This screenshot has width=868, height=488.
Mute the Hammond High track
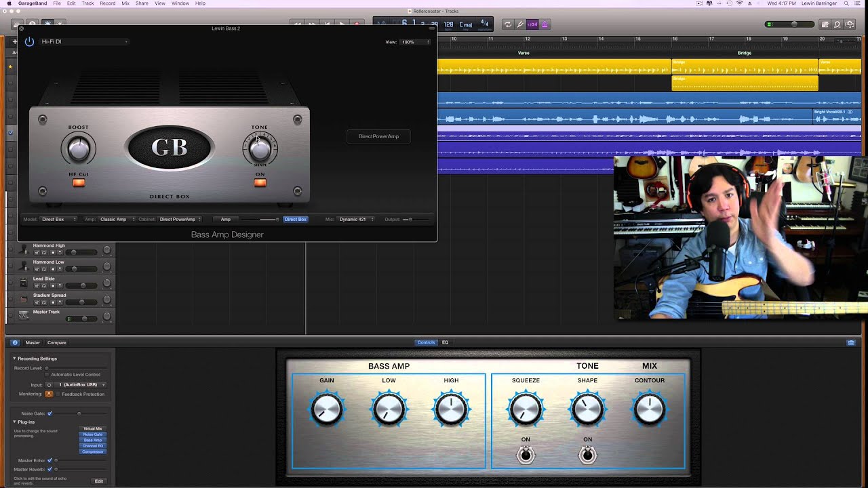click(36, 252)
